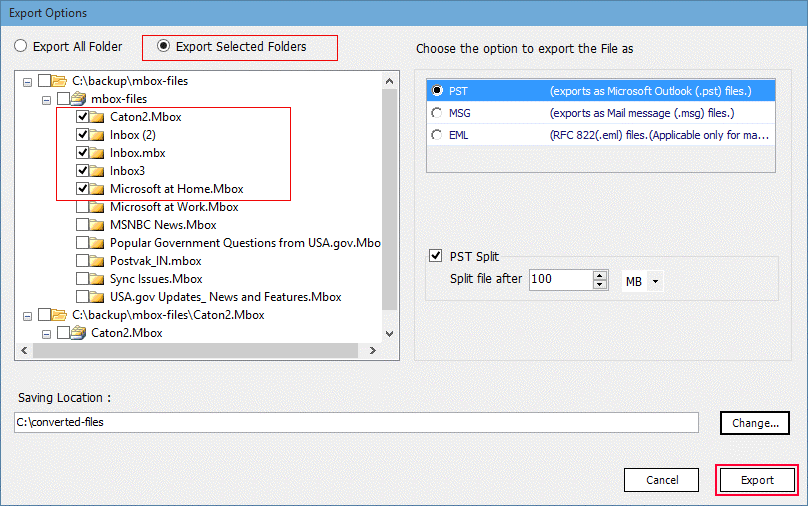
Task: Click the Export button
Action: point(757,480)
